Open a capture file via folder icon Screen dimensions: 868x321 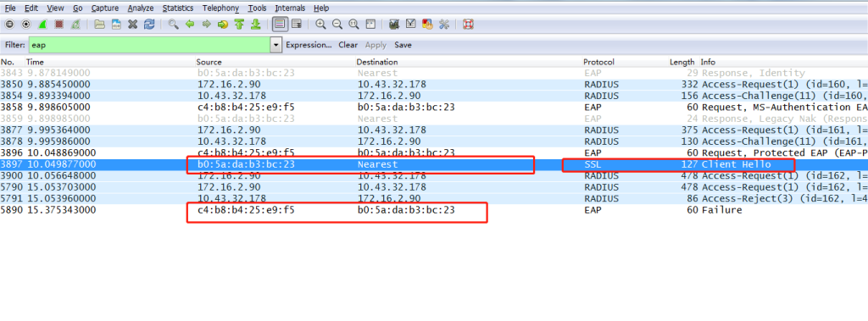[x=100, y=25]
